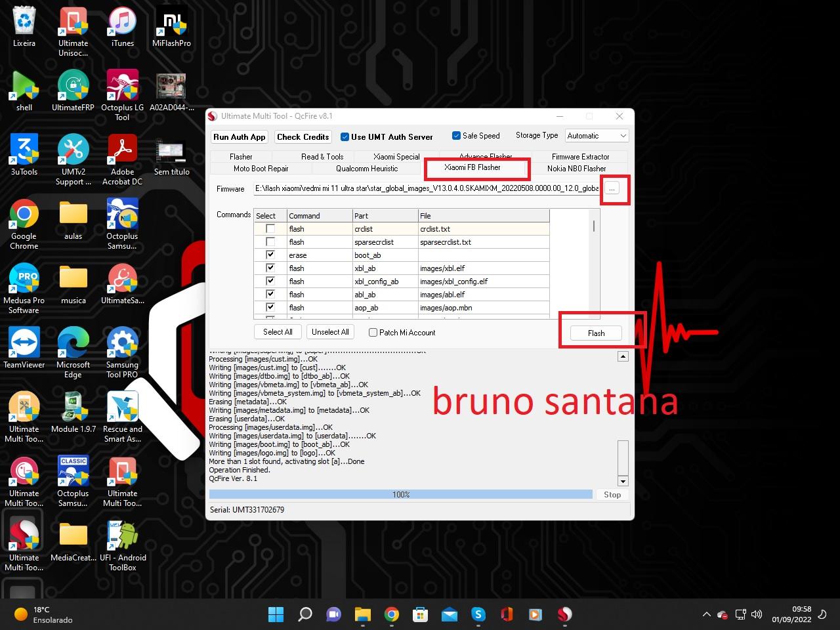Screen dimensions: 840x630
Task: Open the musica folder
Action: tap(73, 283)
